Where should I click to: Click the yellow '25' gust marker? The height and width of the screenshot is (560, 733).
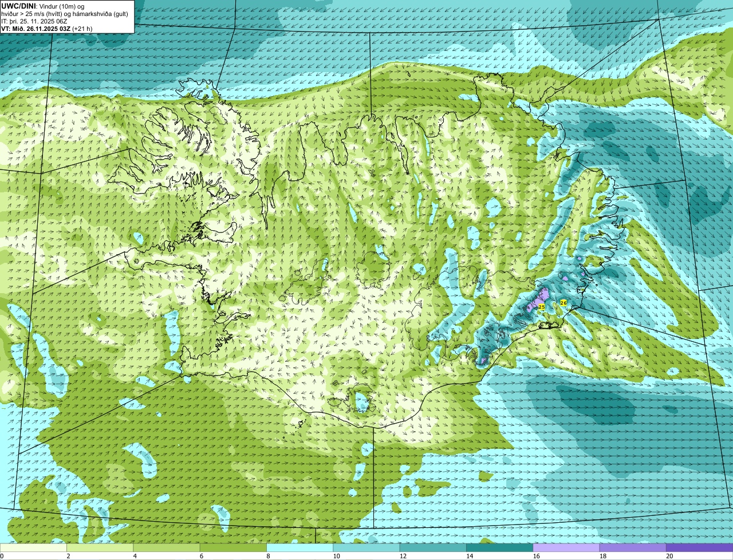coord(541,307)
